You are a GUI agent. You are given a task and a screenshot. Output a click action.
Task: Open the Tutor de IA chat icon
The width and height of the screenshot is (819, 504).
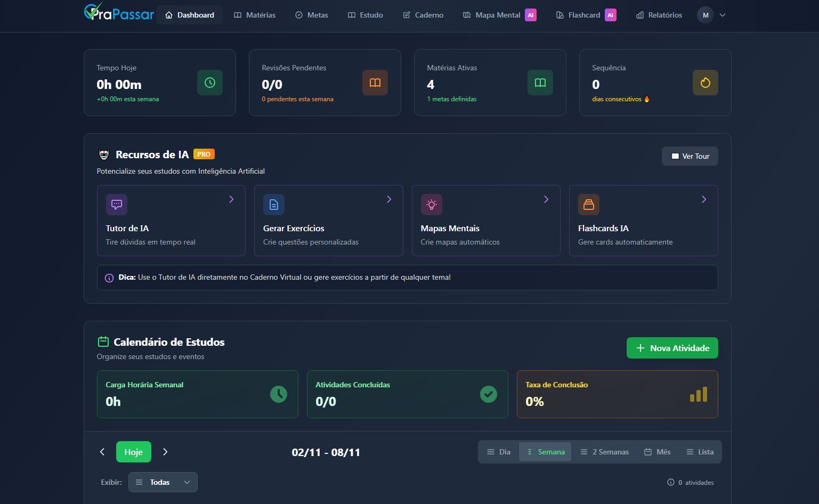[116, 204]
